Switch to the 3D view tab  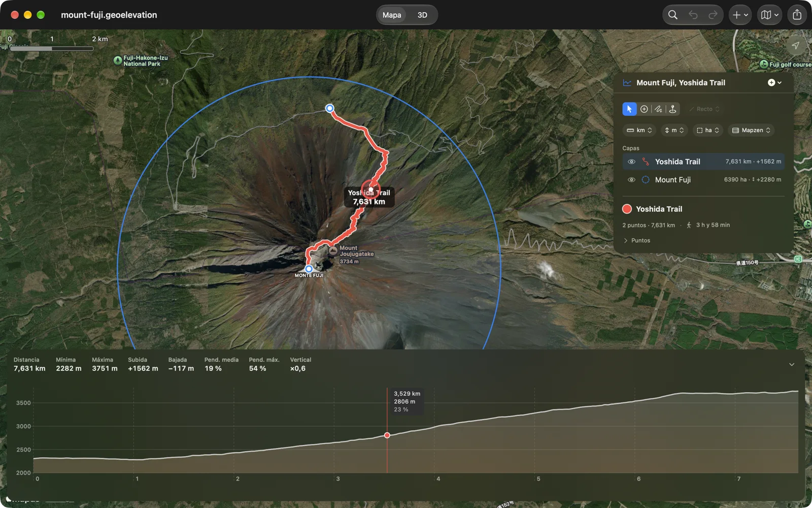click(x=422, y=15)
